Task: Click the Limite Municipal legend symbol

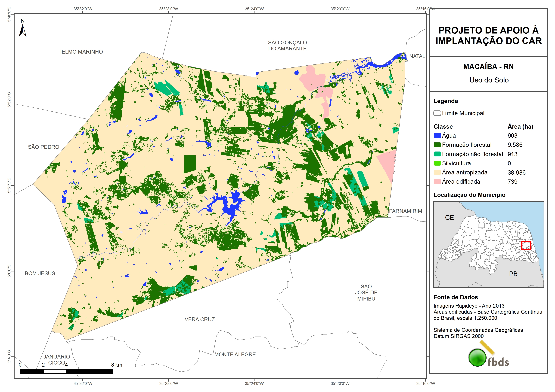Action: point(437,113)
